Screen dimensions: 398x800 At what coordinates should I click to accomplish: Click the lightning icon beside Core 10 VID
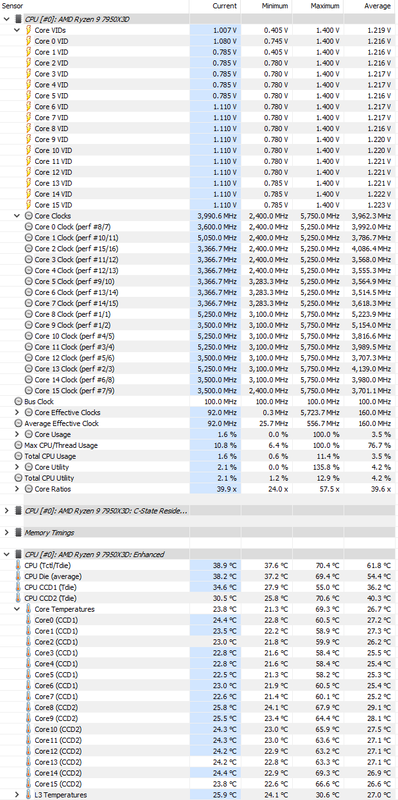(x=29, y=150)
